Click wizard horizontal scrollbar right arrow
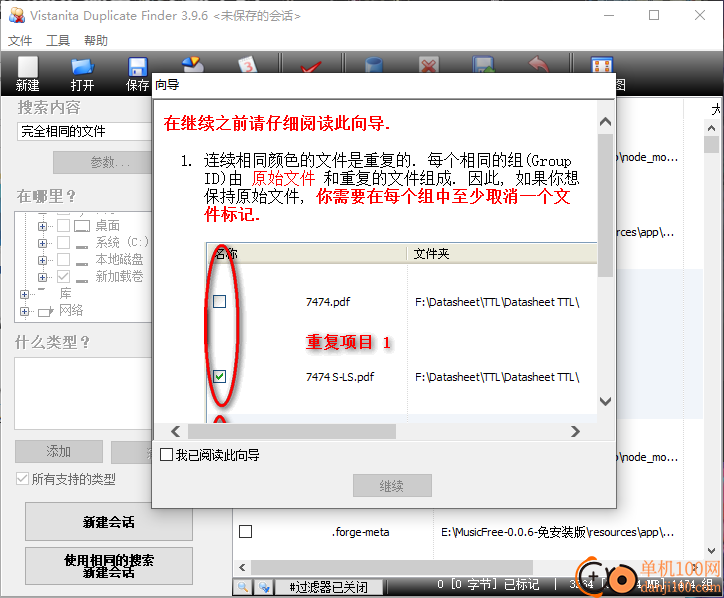 (x=575, y=431)
